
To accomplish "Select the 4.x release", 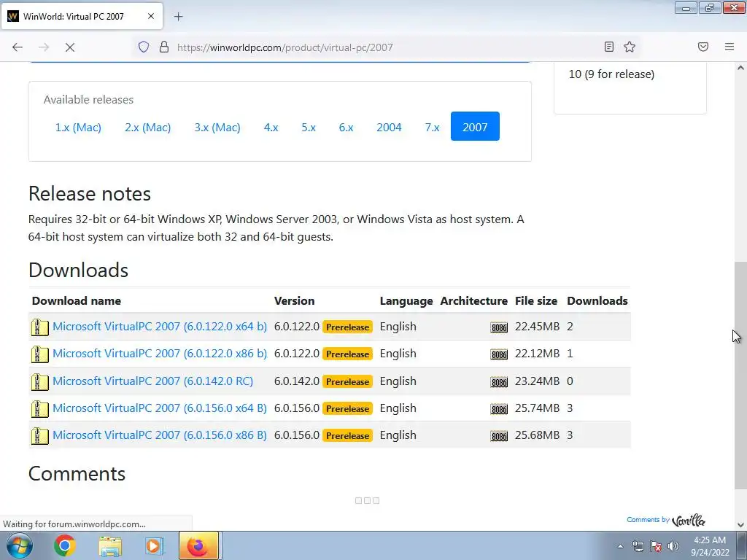I will click(271, 127).
